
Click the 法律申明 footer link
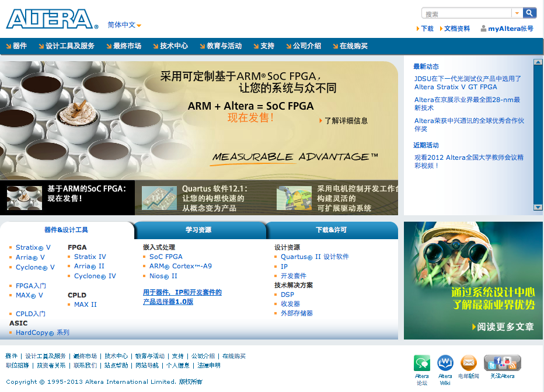[209, 365]
